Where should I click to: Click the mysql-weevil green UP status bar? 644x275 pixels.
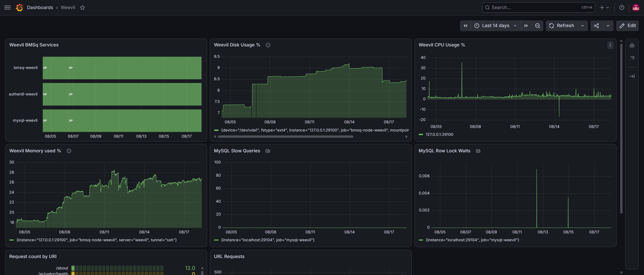coord(122,121)
